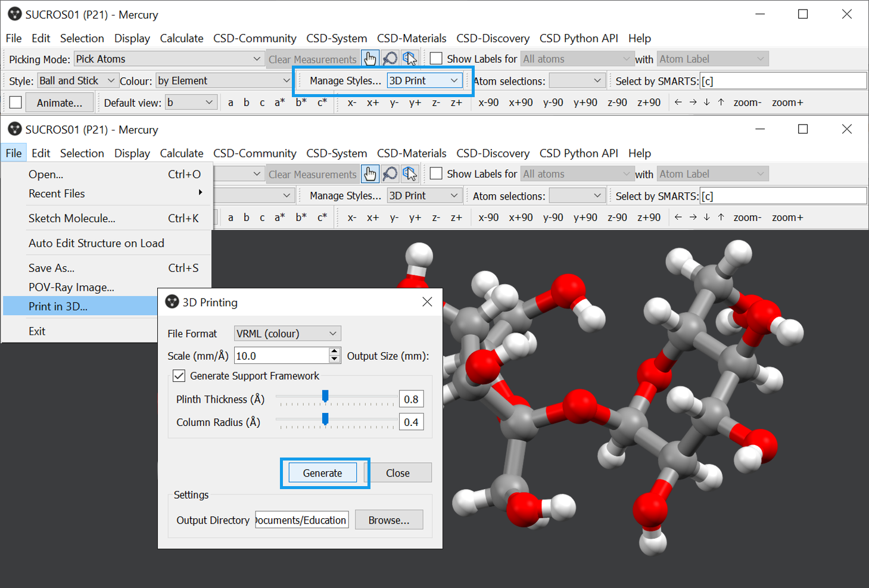869x588 pixels.
Task: Close the 3D Printing dialog with its X
Action: [x=427, y=302]
